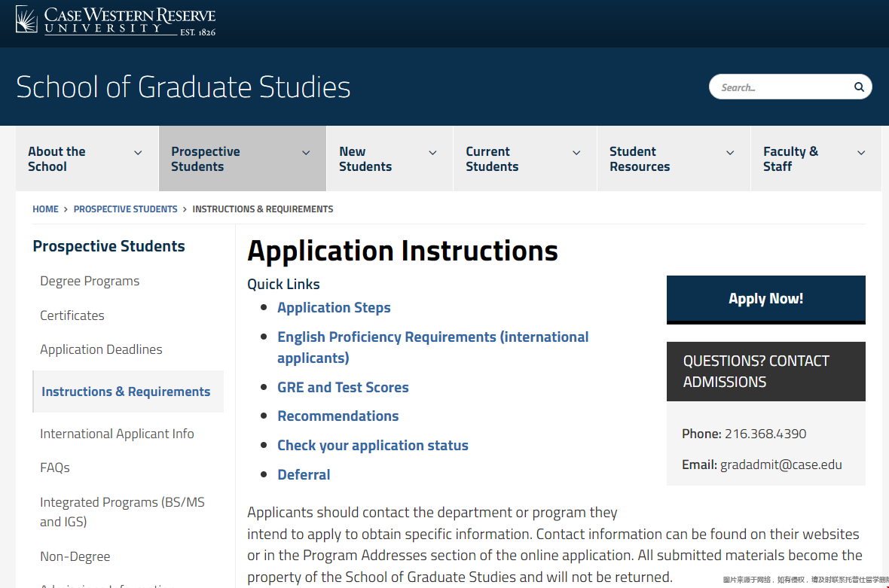Open Non-Degree in sidebar
Image resolution: width=889 pixels, height=588 pixels.
(75, 557)
